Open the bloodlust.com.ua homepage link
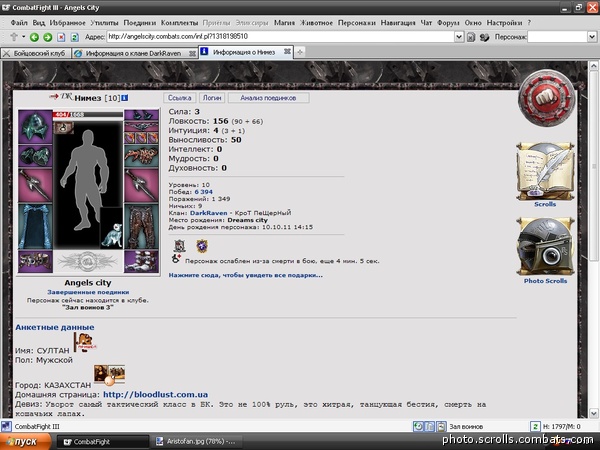The height and width of the screenshot is (450, 600). pyautogui.click(x=155, y=395)
